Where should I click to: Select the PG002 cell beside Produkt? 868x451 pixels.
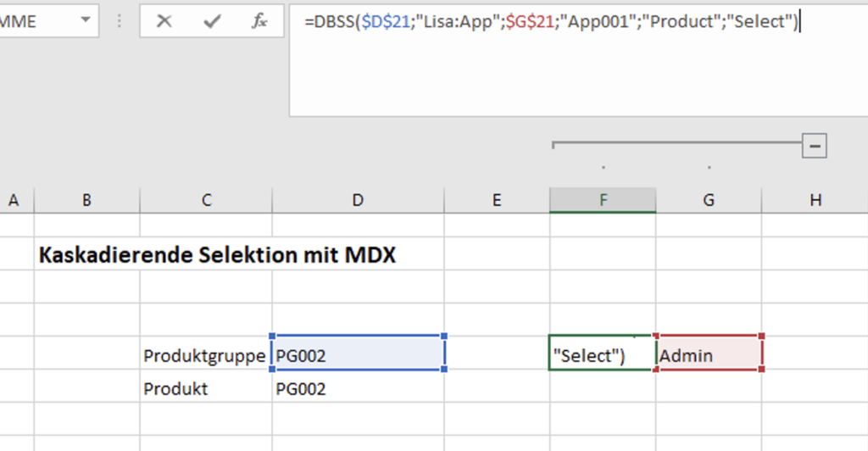(358, 389)
